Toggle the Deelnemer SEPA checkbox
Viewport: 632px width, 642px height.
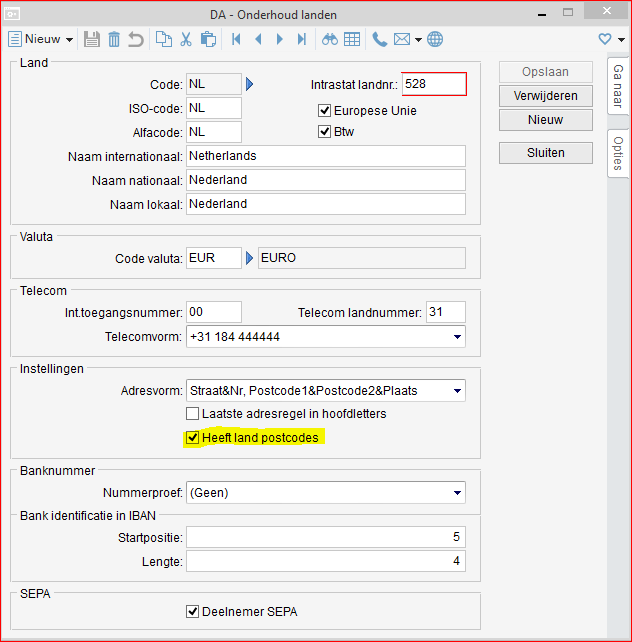coord(192,611)
